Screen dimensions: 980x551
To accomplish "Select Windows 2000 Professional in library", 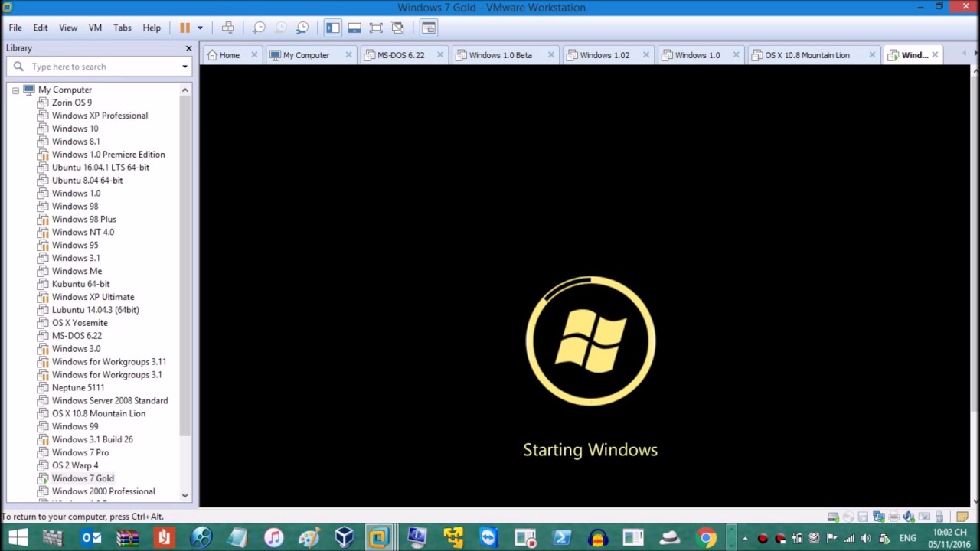I will coord(103,491).
